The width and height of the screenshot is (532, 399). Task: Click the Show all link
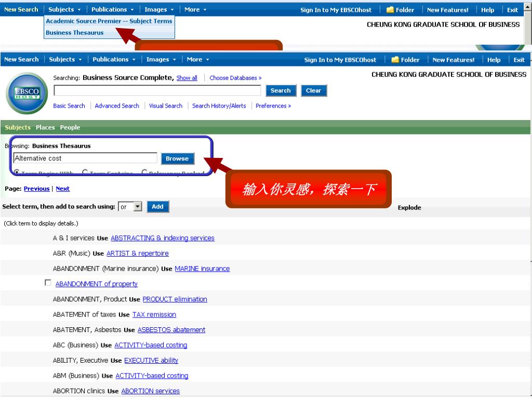[187, 78]
